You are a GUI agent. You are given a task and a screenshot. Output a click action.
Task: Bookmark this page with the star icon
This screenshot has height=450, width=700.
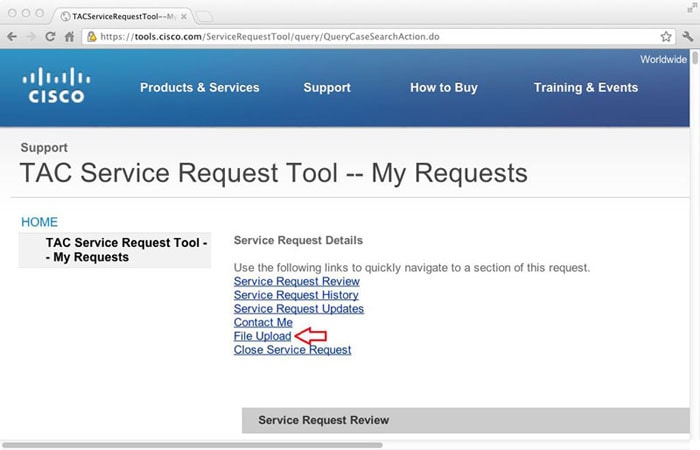666,37
